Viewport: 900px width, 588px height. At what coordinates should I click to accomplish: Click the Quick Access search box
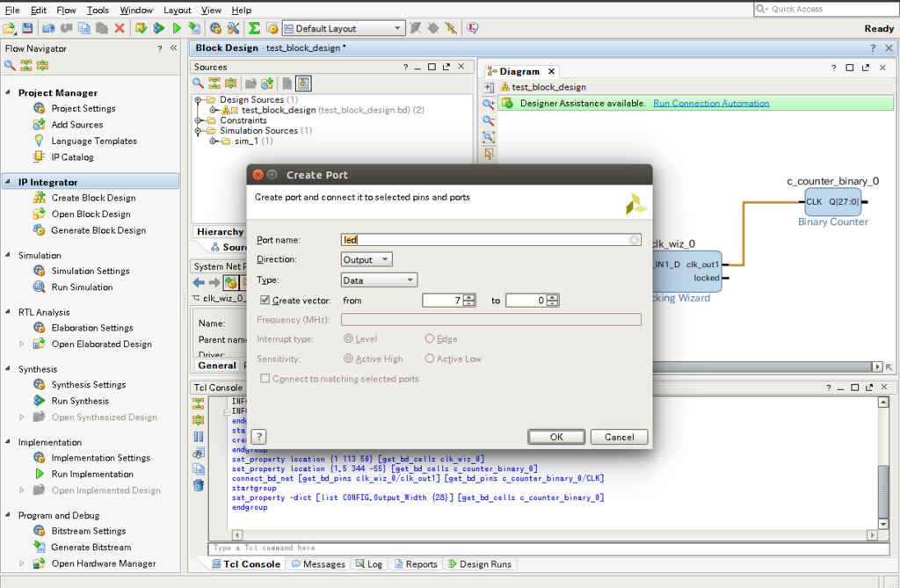826,9
